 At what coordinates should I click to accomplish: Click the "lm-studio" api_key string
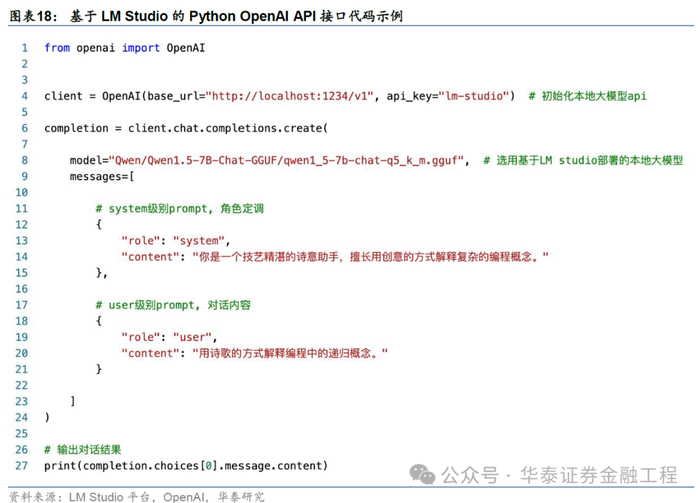point(474,96)
